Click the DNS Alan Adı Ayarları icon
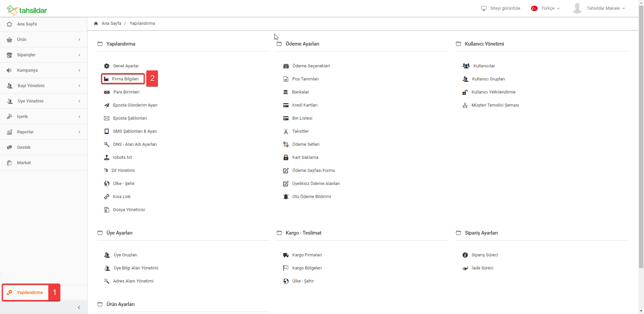Screen dimensions: 644x314 coord(107,144)
